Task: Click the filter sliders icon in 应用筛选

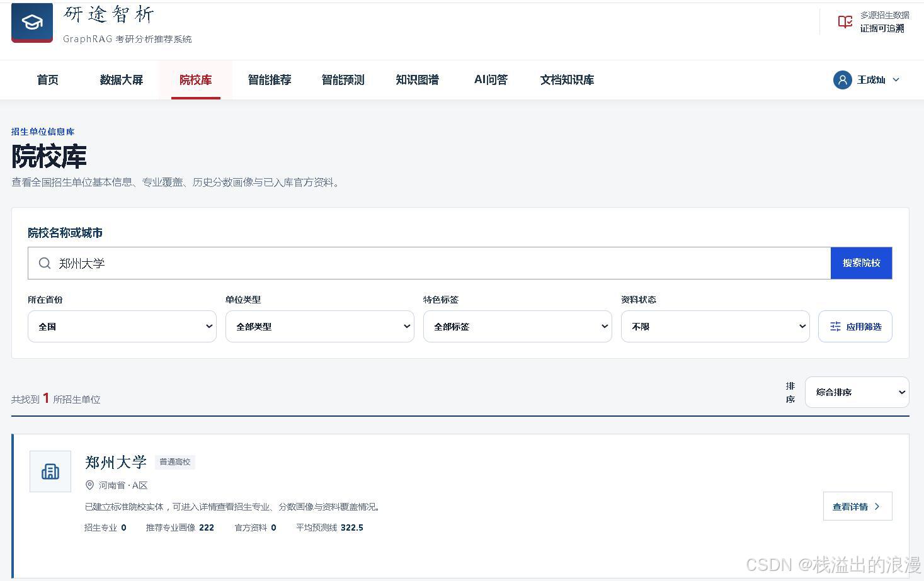Action: [x=835, y=327]
